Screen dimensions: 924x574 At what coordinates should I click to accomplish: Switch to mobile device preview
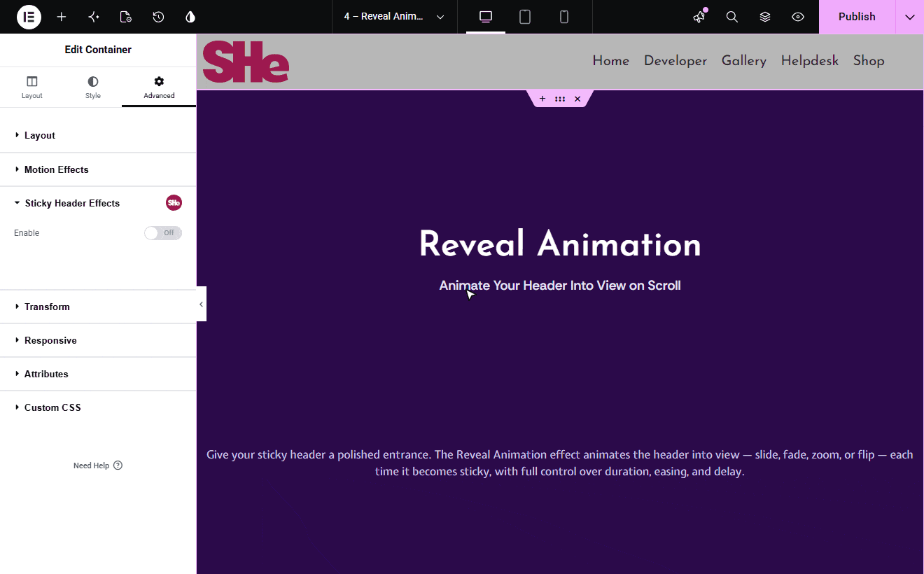564,17
